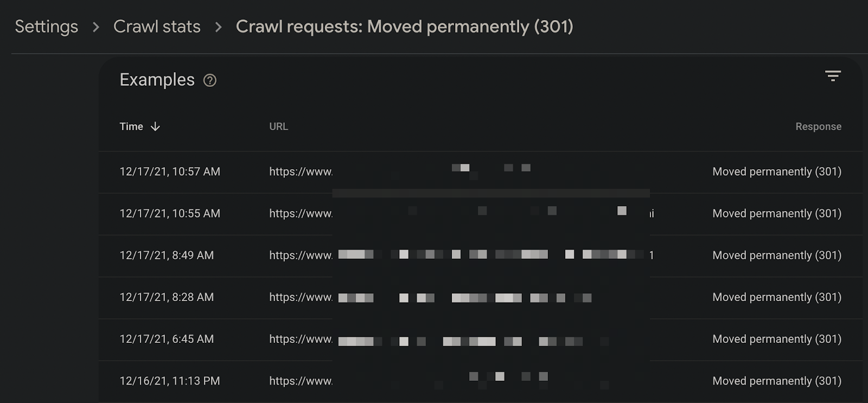Open the 12/16/21, 11:13 PM request
This screenshot has height=403, width=868.
[481, 381]
